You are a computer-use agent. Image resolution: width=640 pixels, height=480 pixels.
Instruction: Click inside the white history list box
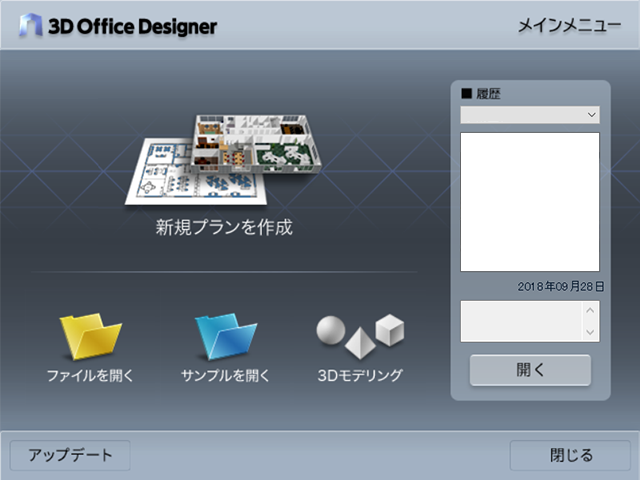529,202
